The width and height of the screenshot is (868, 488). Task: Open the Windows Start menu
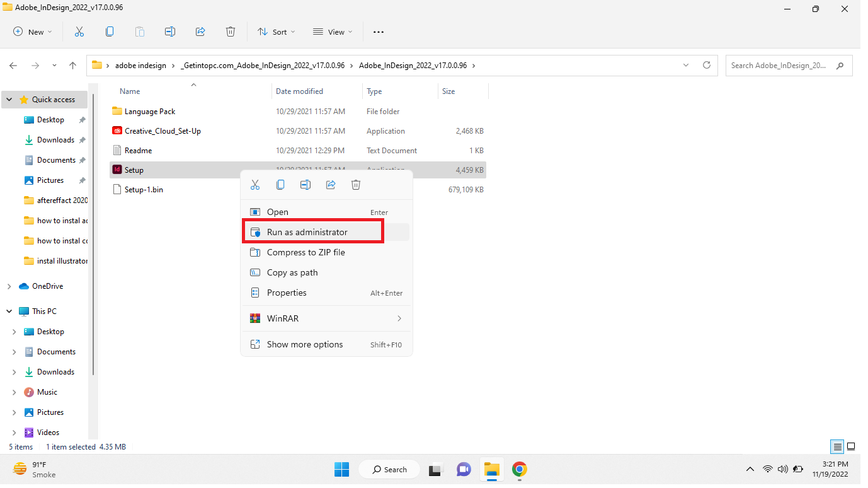click(341, 469)
